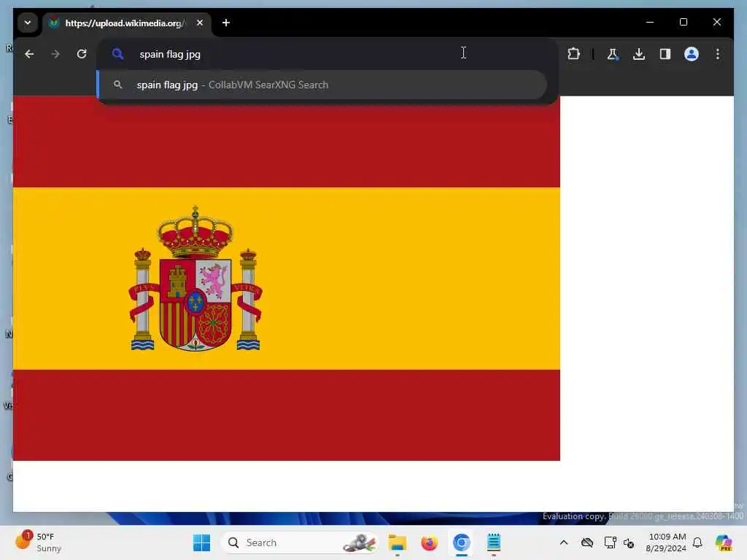Screen dimensions: 747x560
Task: Click the tab favicon on the wikimedia tab
Action: coord(54,23)
